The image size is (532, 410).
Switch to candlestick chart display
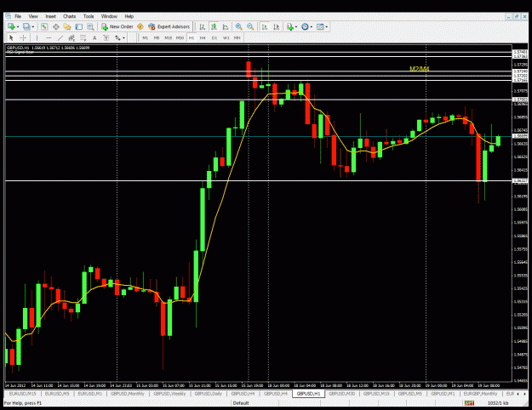point(214,26)
